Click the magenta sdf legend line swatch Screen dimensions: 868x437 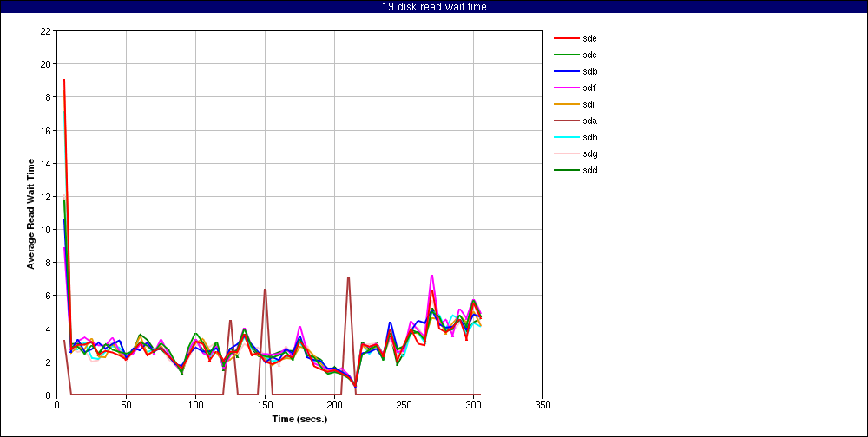click(566, 88)
